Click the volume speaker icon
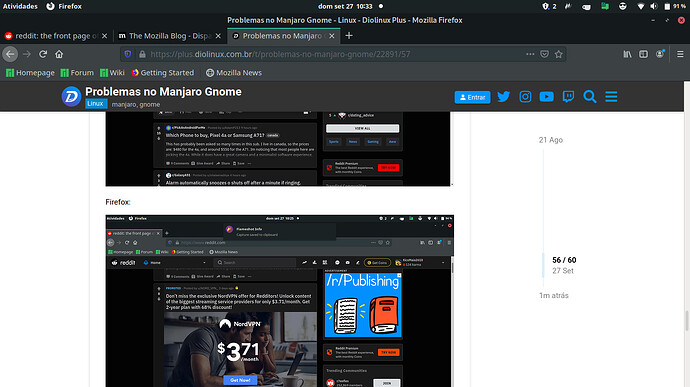Viewport: 690px width, 387px height. click(654, 6)
